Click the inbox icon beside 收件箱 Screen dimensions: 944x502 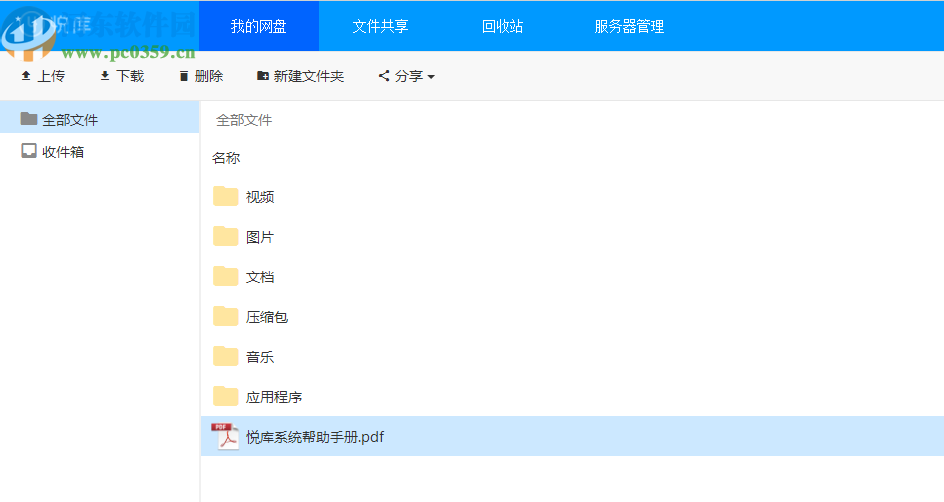29,150
